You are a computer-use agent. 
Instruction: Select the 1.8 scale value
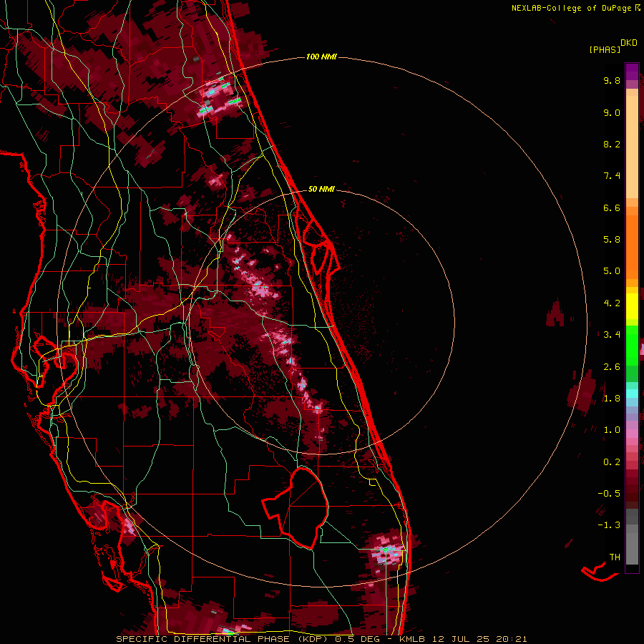(612, 399)
